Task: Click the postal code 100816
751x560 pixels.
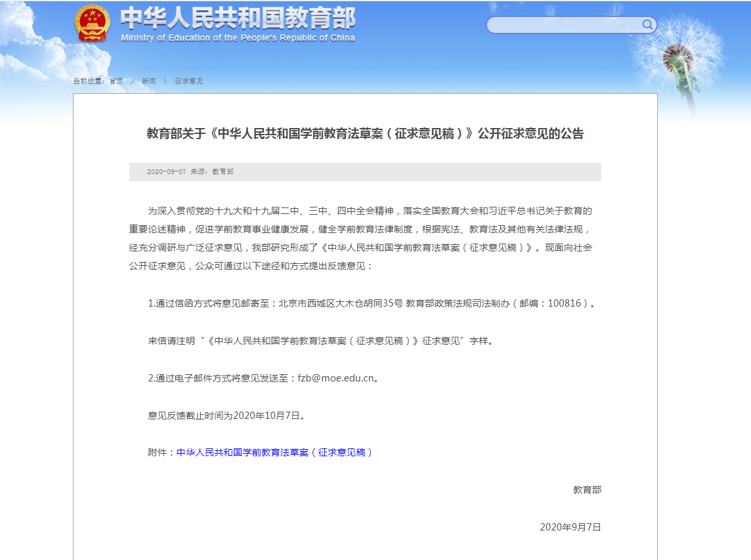Action: click(565, 303)
